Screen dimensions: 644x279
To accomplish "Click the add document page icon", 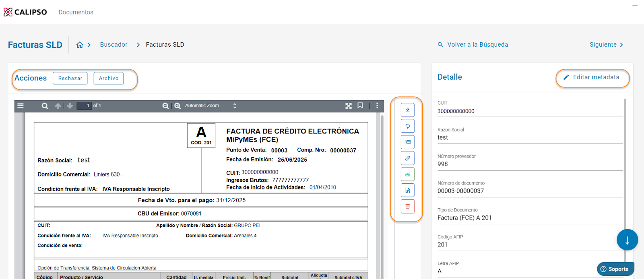I will pos(407,190).
